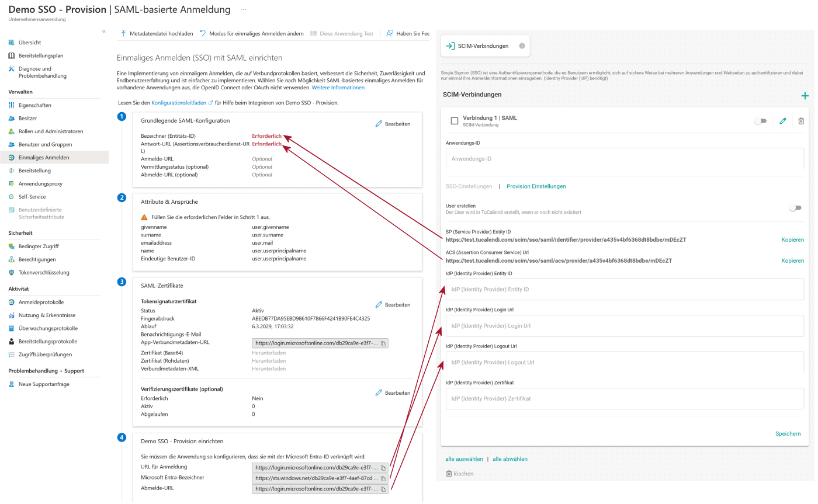Click the IdP Entity ID input field
This screenshot has width=818, height=504.
pyautogui.click(x=625, y=289)
